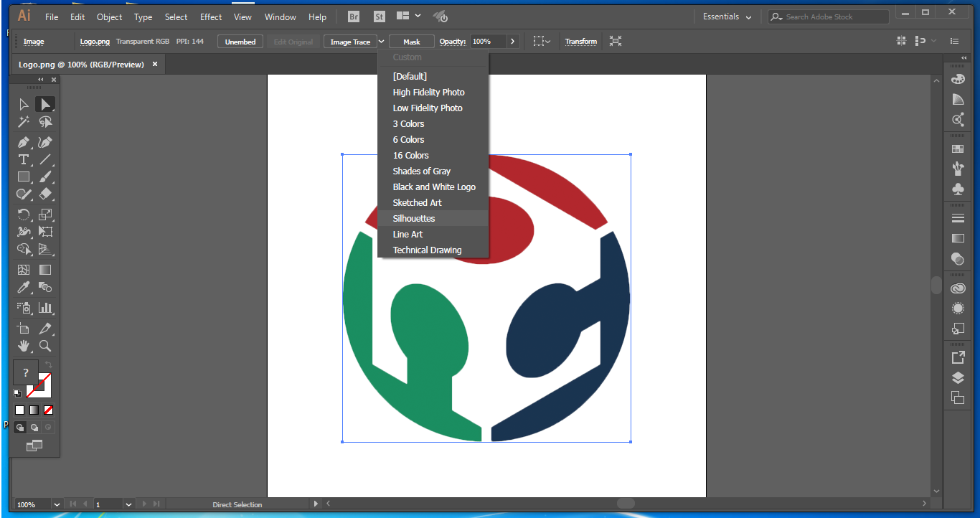Open the Control panel options menu
The image size is (980, 518).
(x=954, y=42)
